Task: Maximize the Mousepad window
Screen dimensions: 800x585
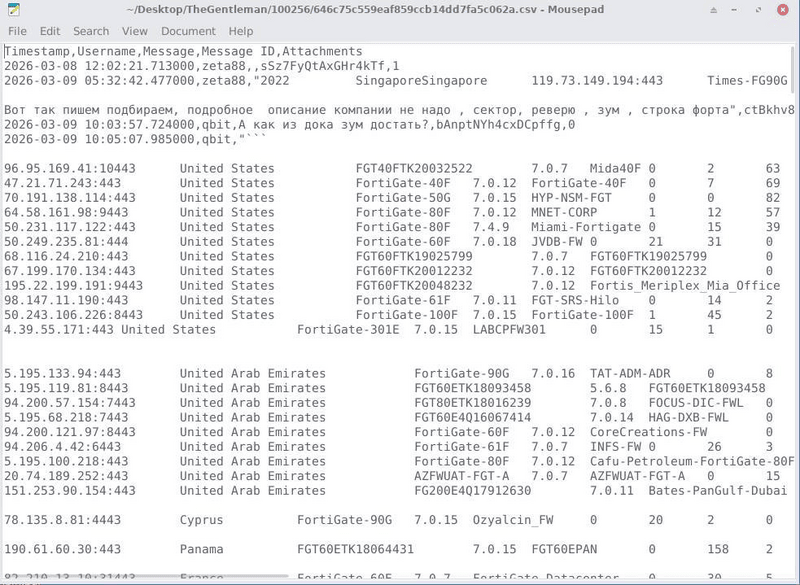Action: (758, 10)
